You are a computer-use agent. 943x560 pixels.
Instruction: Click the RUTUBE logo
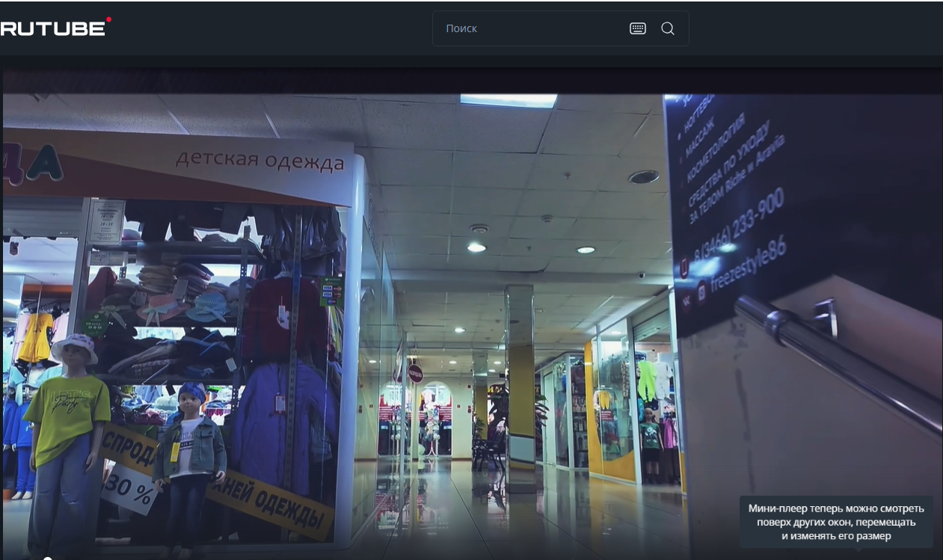click(55, 28)
